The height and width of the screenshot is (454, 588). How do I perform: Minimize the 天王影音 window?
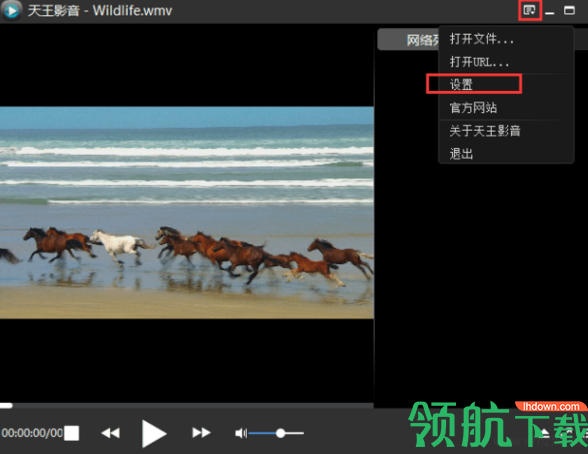(x=550, y=11)
